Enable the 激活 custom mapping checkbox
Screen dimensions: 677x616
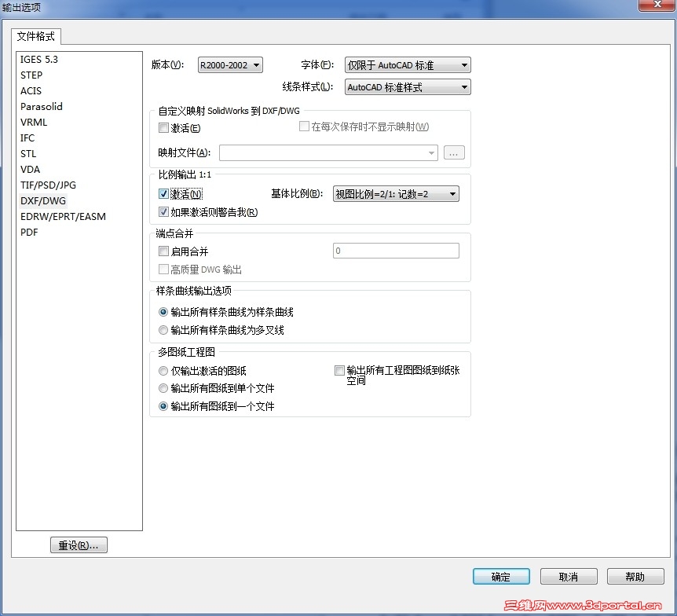(163, 128)
